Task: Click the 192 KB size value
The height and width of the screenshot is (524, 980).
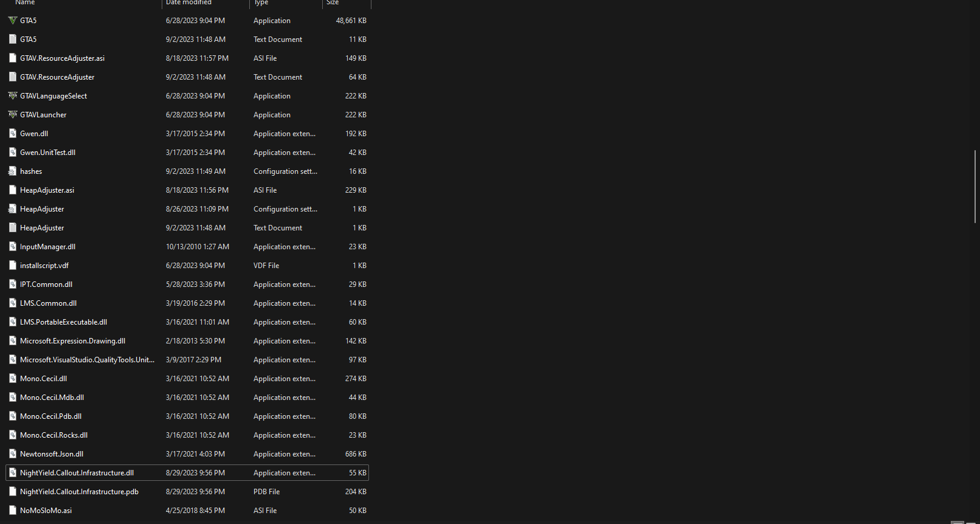Action: pos(356,134)
